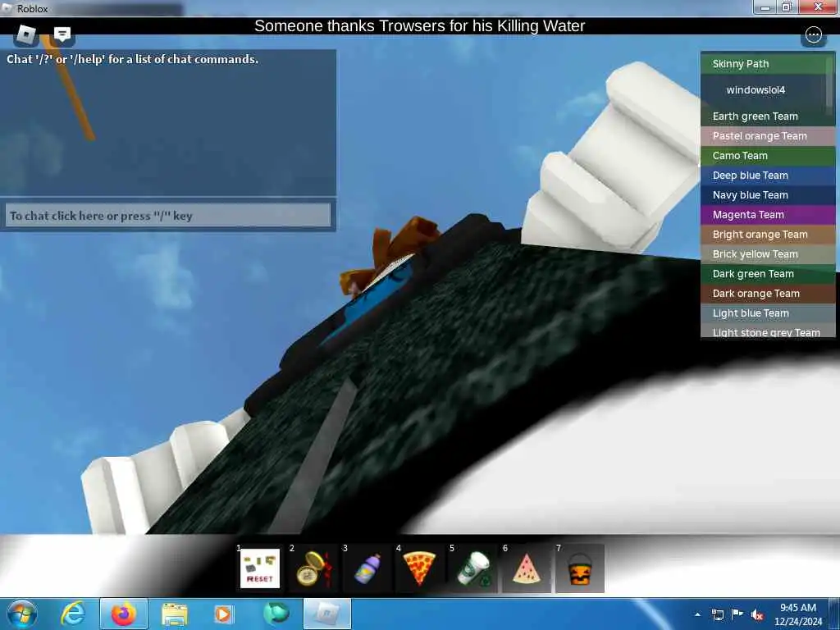The height and width of the screenshot is (630, 840).
Task: Launch Internet Explorer from the taskbar
Action: coord(73,614)
